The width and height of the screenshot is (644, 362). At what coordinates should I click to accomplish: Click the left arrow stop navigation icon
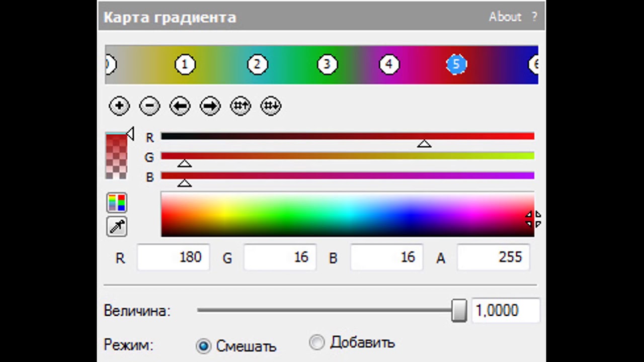pos(180,106)
